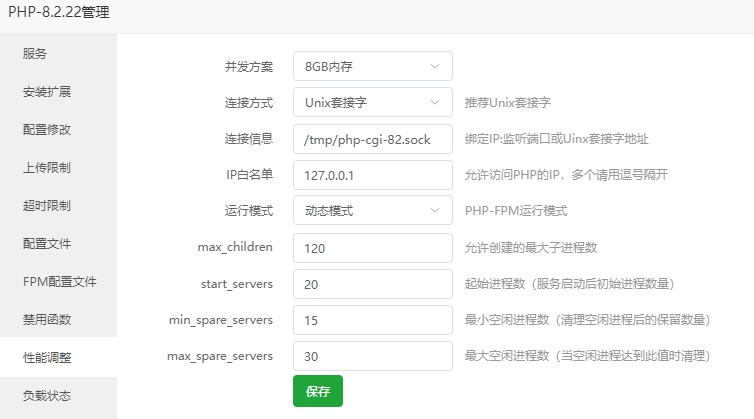This screenshot has height=419, width=754.
Task: Open the 负载状态 tab
Action: [58, 395]
